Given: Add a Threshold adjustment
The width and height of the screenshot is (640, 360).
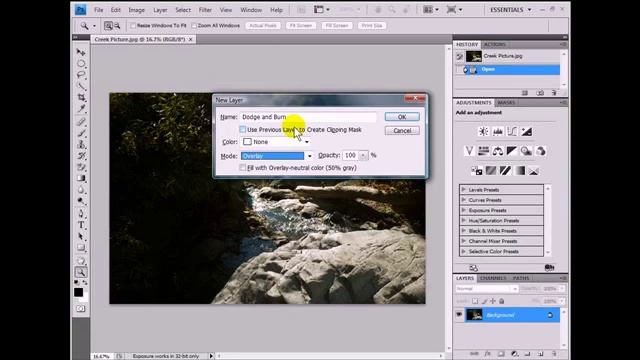Looking at the screenshot, I should click(x=505, y=171).
